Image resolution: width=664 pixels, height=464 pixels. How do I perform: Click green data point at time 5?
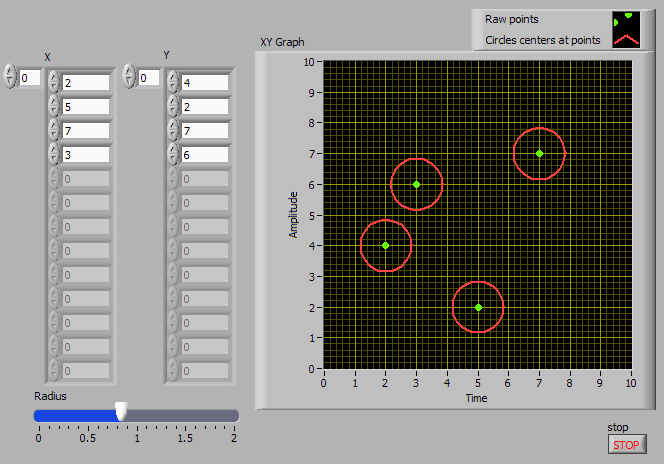(478, 307)
